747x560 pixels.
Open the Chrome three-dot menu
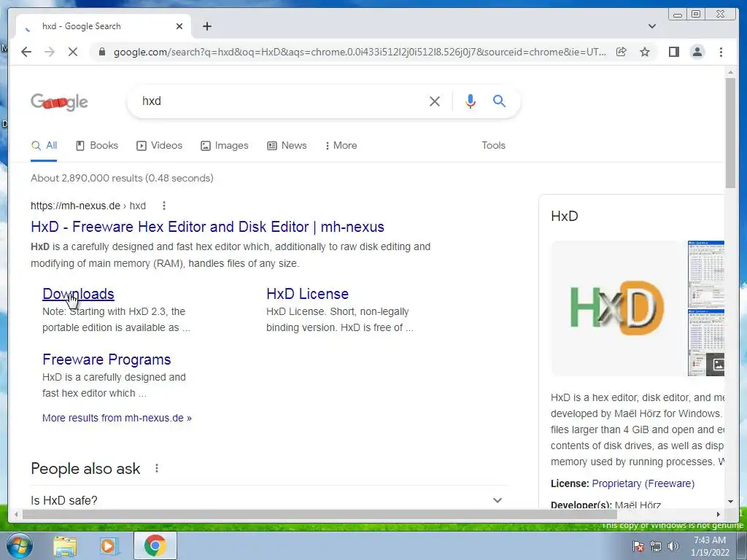(721, 52)
